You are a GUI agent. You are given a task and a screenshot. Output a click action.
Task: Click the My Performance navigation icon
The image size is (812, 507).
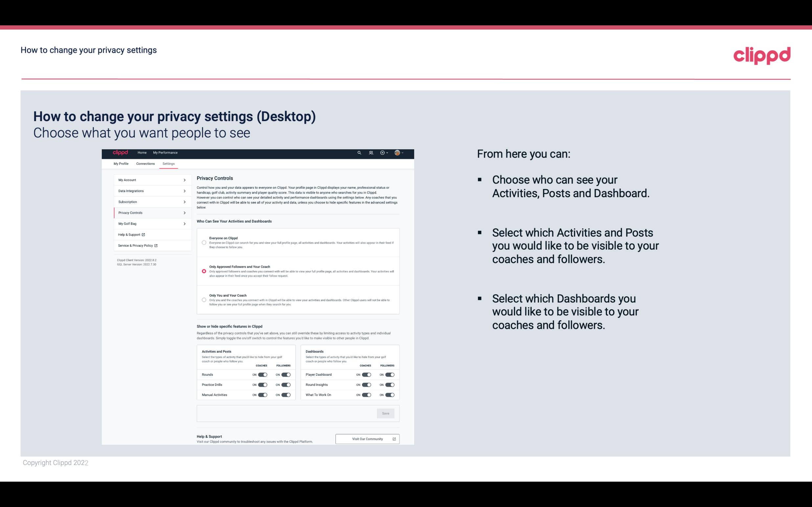point(166,153)
